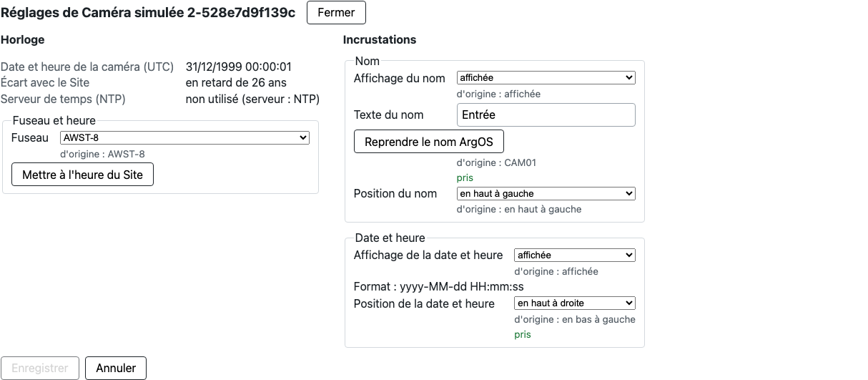Click the 'd'origine : en bas à gauche' hint
This screenshot has height=380, width=868.
click(x=575, y=319)
